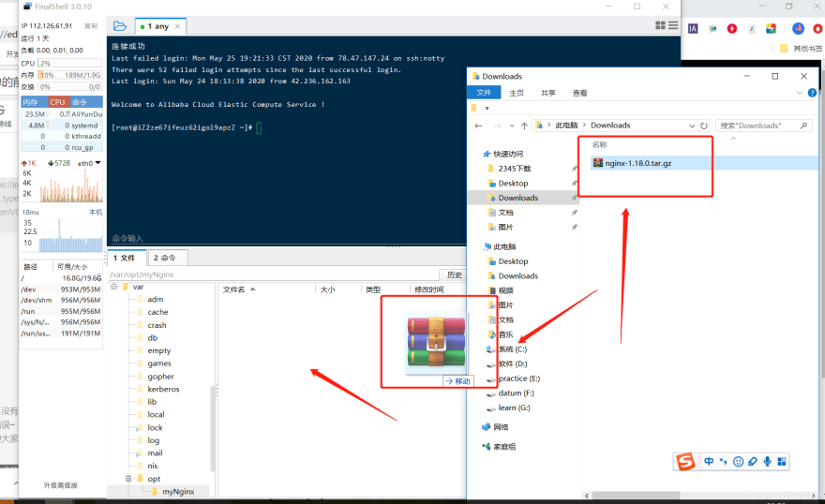Viewport: 825px width, 504px height.
Task: Open Explorer recent locations dropdown
Action: pos(512,126)
